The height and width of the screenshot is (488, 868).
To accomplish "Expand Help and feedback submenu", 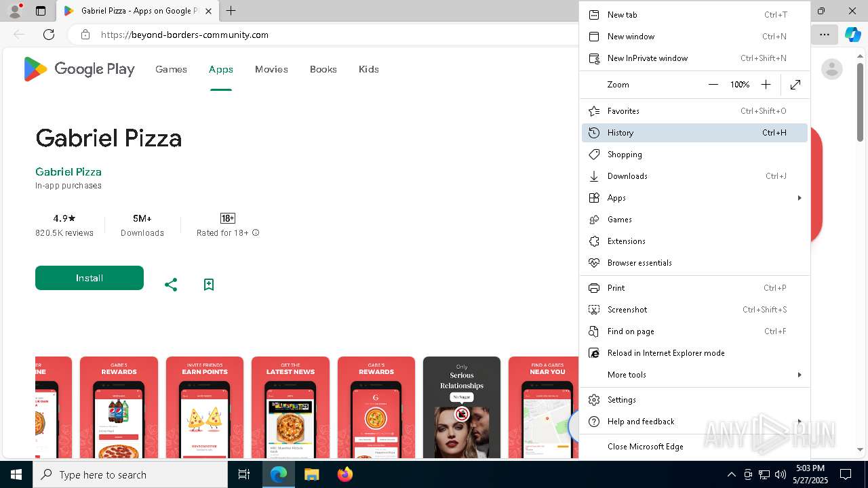I will 694,422.
